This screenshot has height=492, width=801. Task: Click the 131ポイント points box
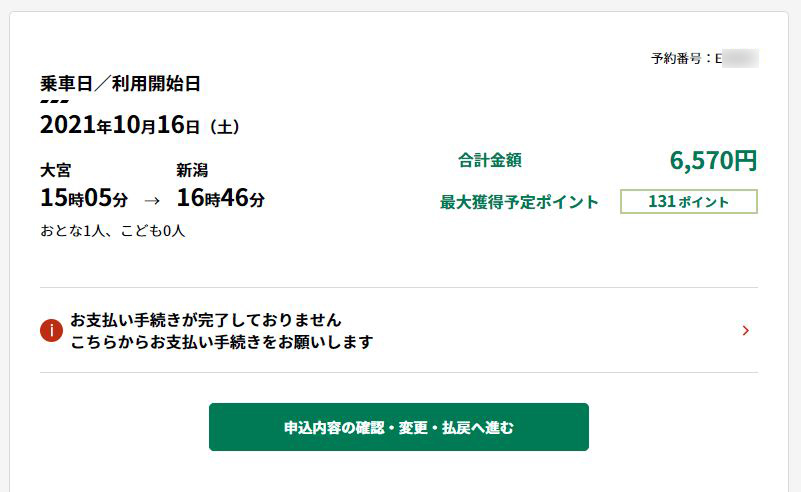(x=689, y=201)
